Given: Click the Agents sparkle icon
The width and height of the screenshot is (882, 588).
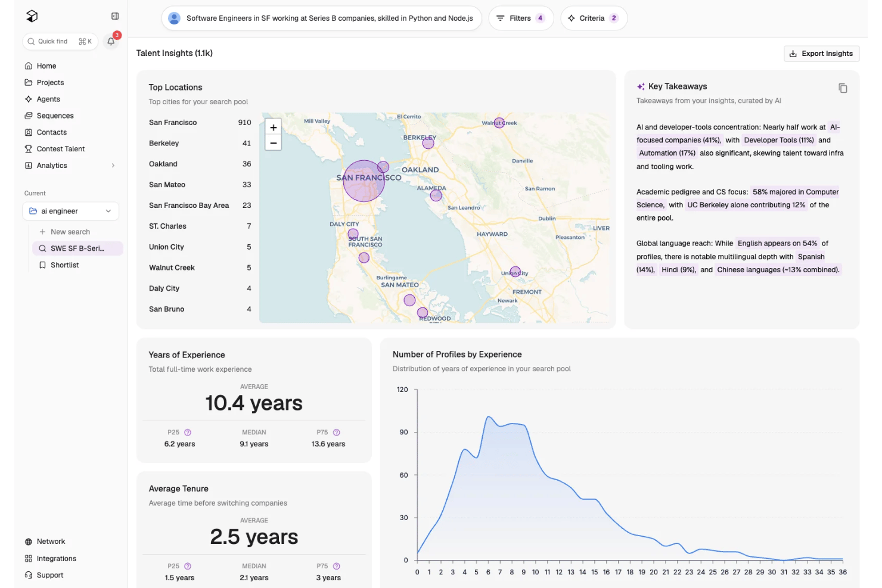Looking at the screenshot, I should coord(29,99).
